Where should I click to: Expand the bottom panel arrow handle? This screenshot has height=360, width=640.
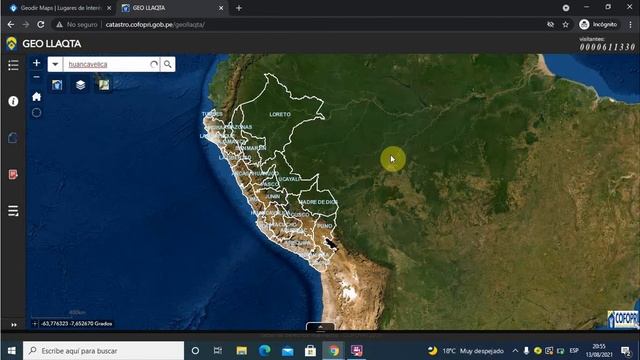click(320, 327)
